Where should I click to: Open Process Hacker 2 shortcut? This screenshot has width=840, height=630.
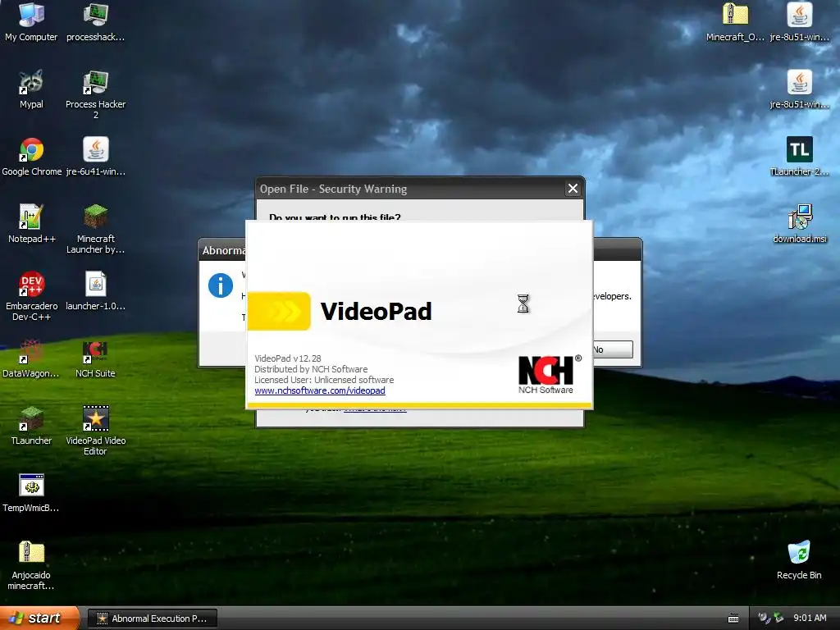tap(95, 94)
